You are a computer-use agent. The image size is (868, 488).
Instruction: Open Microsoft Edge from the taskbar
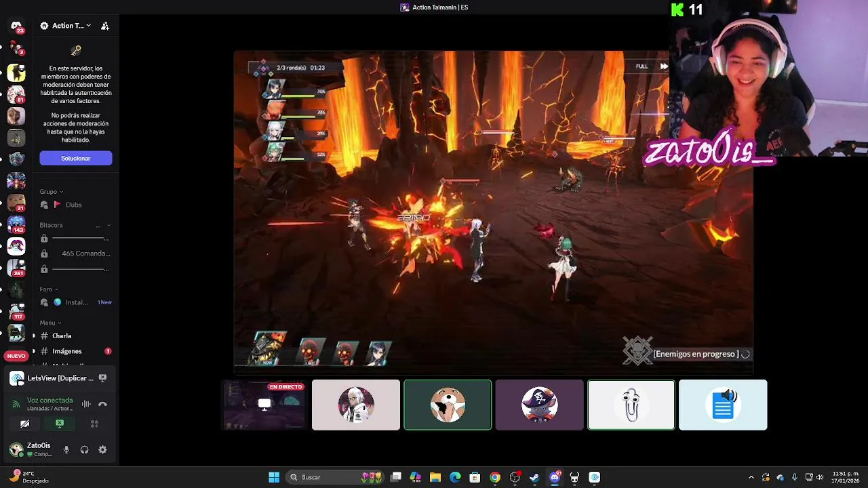[x=455, y=477]
